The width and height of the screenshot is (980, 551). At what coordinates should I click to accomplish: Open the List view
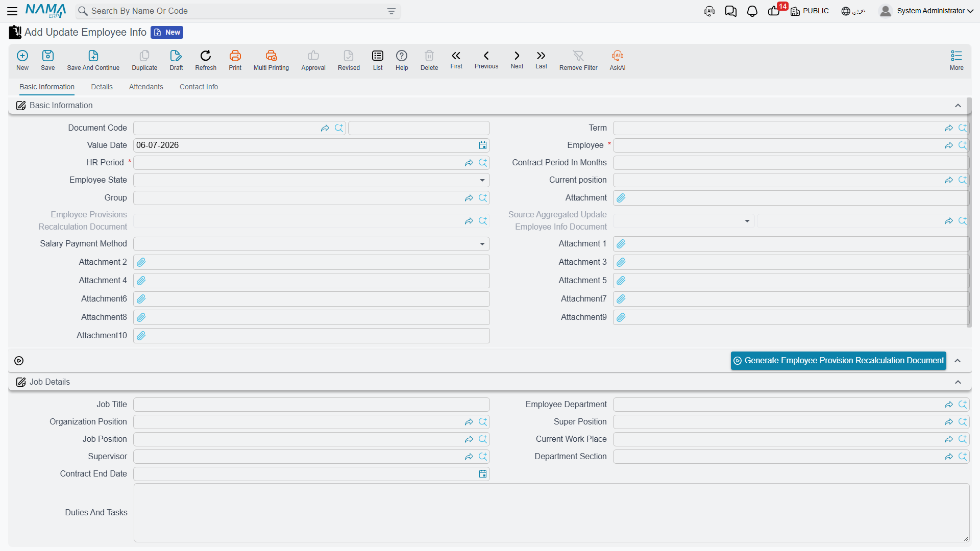click(x=378, y=60)
